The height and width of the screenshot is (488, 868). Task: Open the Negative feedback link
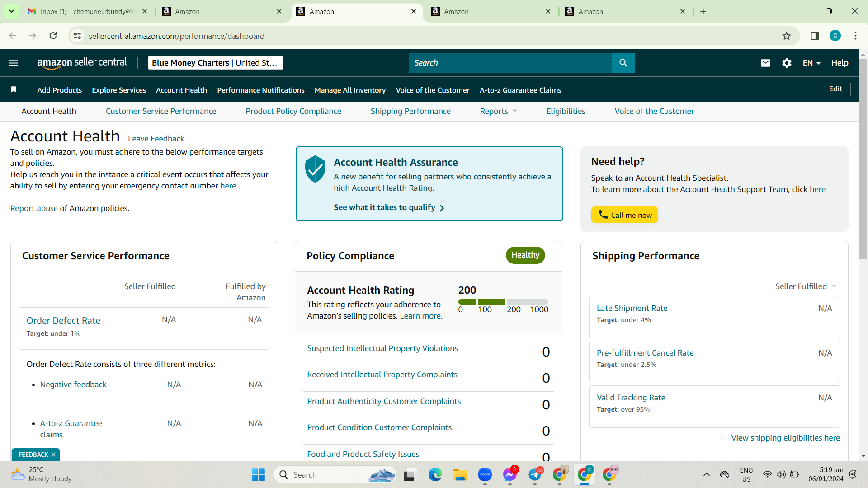coord(73,385)
